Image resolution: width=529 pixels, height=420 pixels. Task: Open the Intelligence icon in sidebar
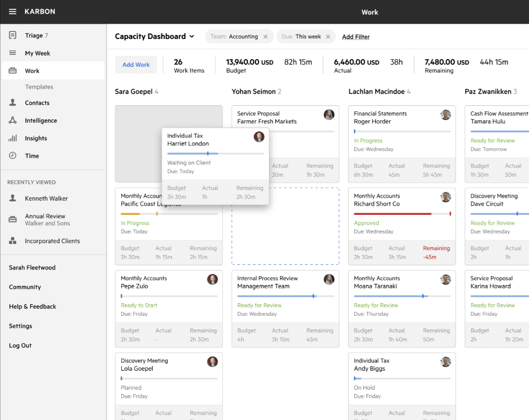[13, 121]
